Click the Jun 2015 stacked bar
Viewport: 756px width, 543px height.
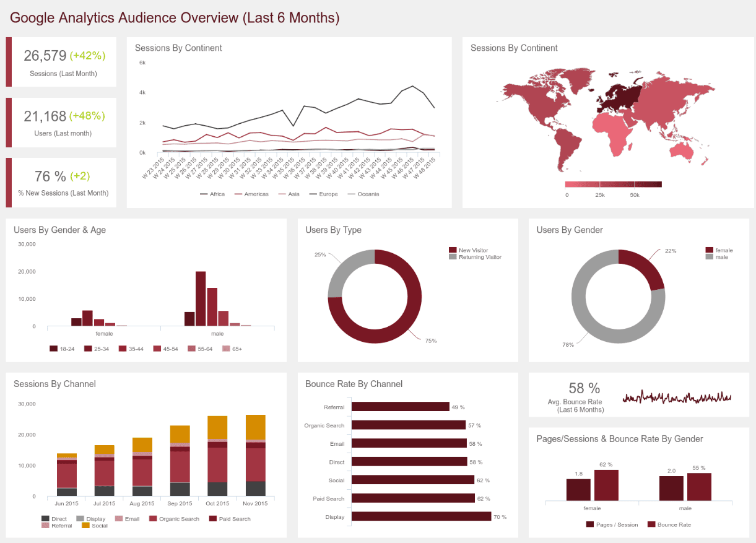tap(67, 475)
